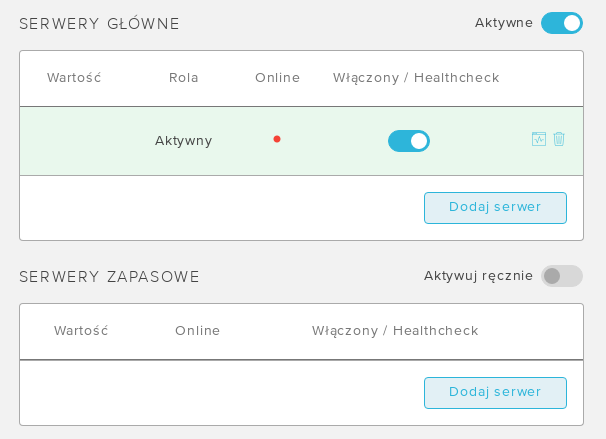Click the Aktywny role label
This screenshot has height=439, width=606.
184,141
